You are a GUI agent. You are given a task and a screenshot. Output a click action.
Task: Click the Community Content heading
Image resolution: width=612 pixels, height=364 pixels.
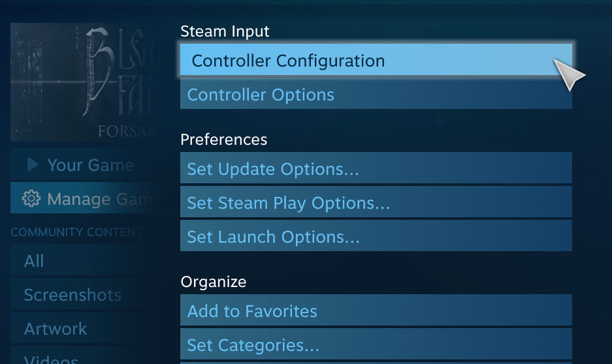click(x=76, y=232)
